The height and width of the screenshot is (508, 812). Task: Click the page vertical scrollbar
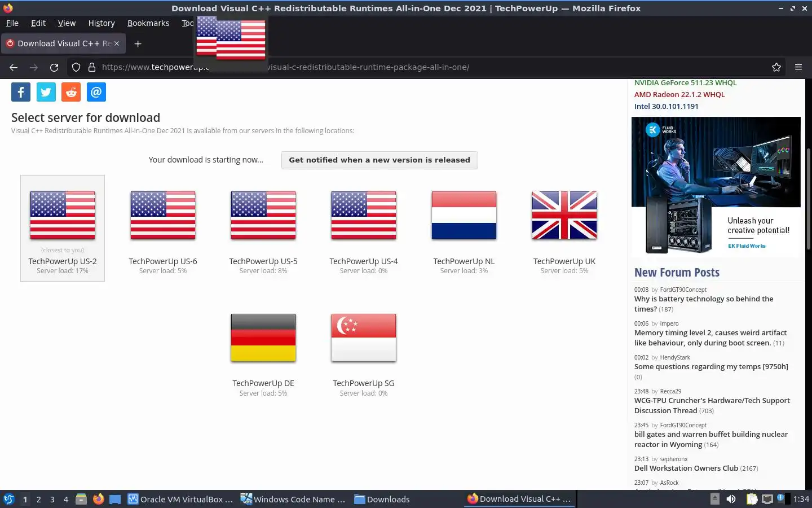[x=809, y=199]
